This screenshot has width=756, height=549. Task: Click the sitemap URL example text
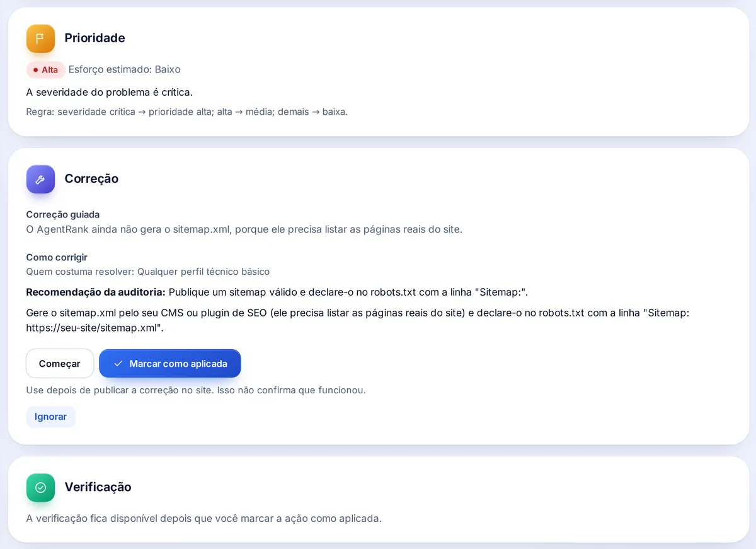click(94, 328)
